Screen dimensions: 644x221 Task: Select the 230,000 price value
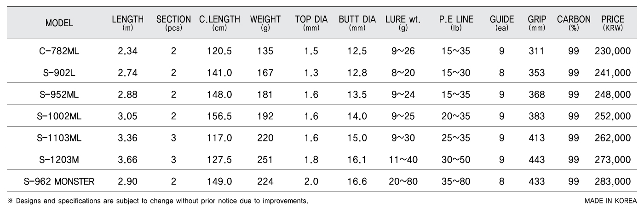613,51
